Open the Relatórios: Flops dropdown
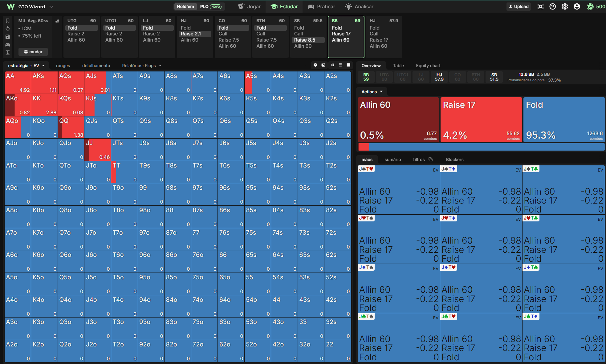606x364 pixels. [x=142, y=66]
